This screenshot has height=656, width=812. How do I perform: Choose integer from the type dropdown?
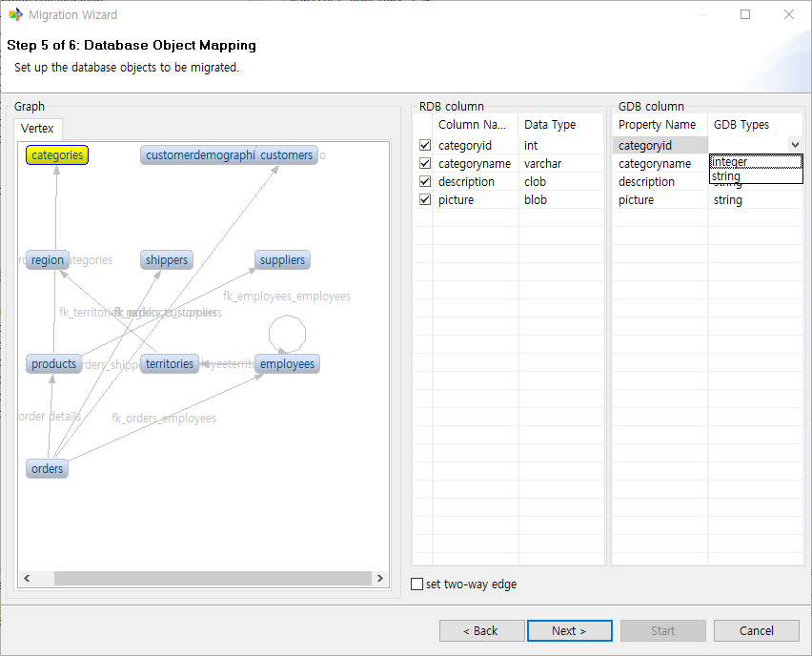pos(755,162)
